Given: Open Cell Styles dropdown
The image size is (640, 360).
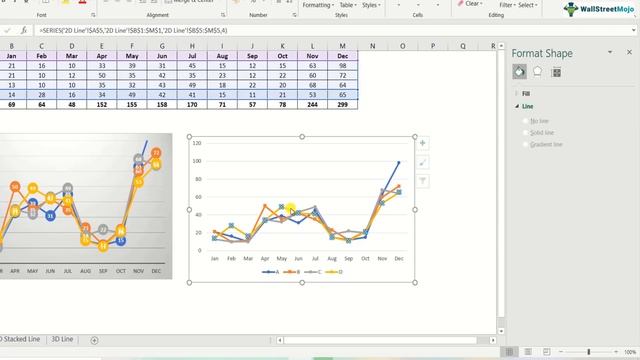Looking at the screenshot, I should pos(371,5).
